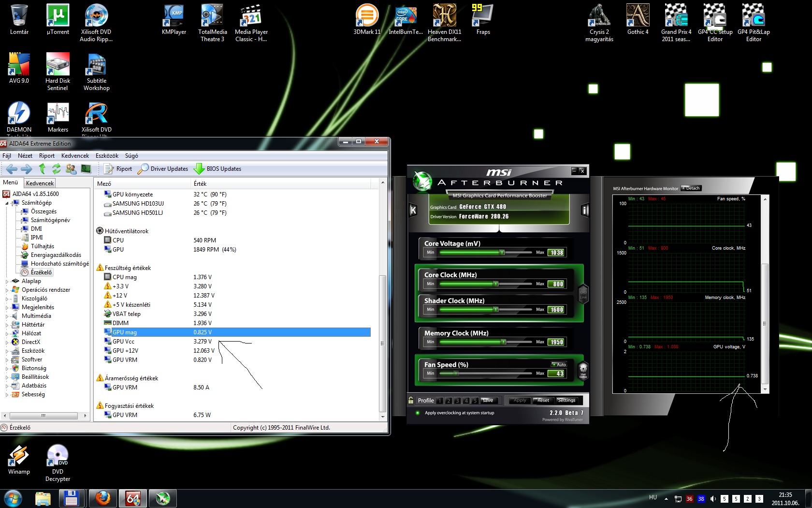The image size is (812, 508).
Task: Open the monitor diagnostics icon in AIDA64 toolbar
Action: coord(86,169)
